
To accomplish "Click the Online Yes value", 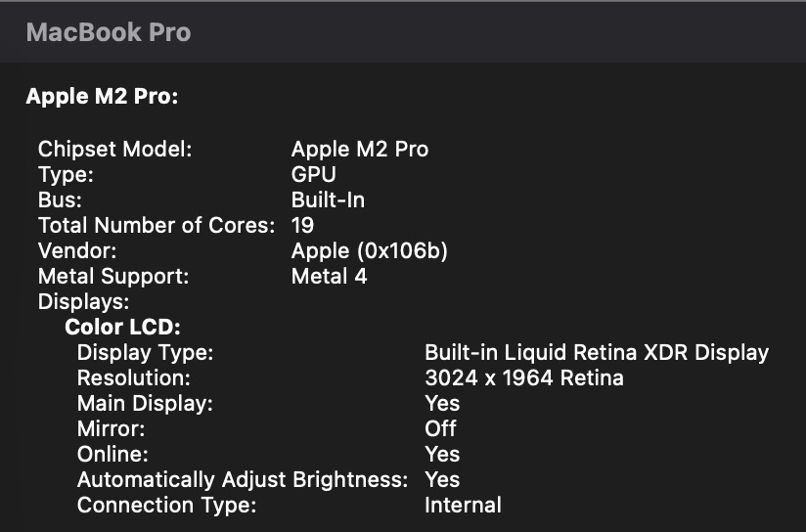I will 442,454.
